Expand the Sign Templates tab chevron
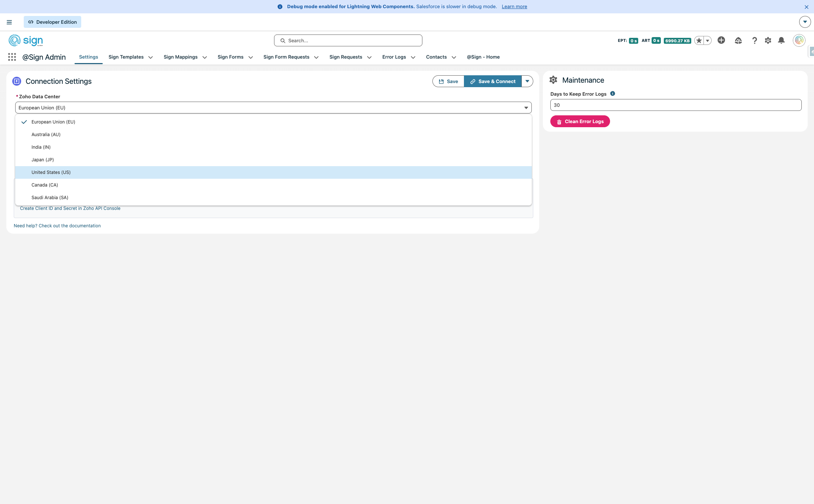 (x=151, y=57)
